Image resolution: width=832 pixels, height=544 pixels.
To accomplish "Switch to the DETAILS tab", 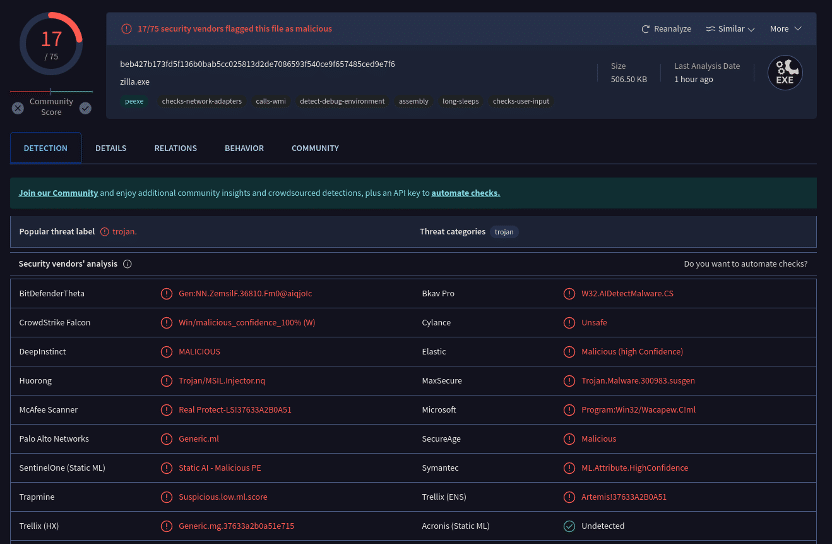I will pyautogui.click(x=111, y=148).
